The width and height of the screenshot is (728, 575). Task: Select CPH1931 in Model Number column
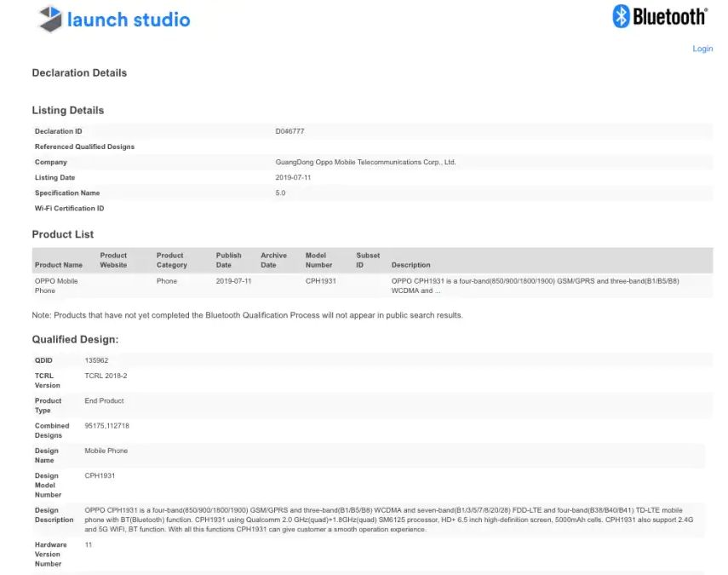pyautogui.click(x=320, y=281)
